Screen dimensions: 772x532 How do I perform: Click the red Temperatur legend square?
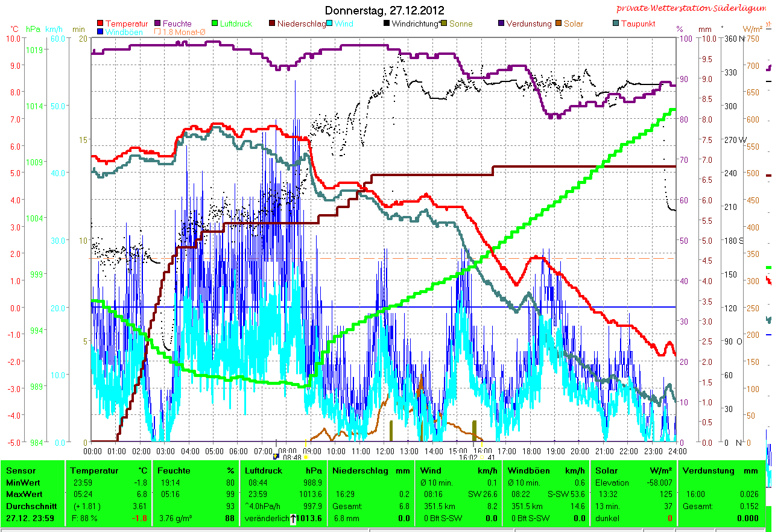click(100, 24)
